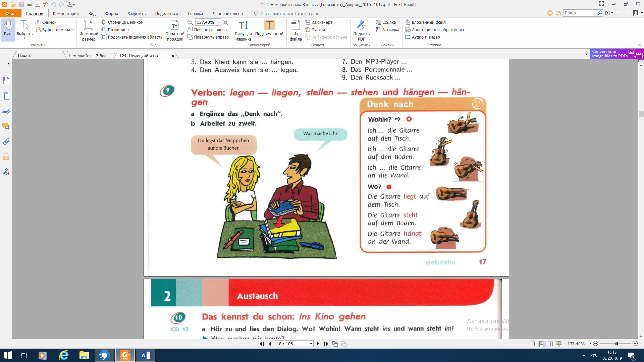The image size is (644, 362).
Task: Click Аудио и видео insert tool
Action: 423,37
